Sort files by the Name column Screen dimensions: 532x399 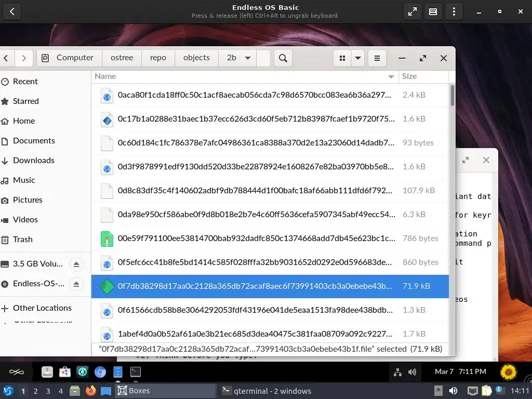coord(245,76)
